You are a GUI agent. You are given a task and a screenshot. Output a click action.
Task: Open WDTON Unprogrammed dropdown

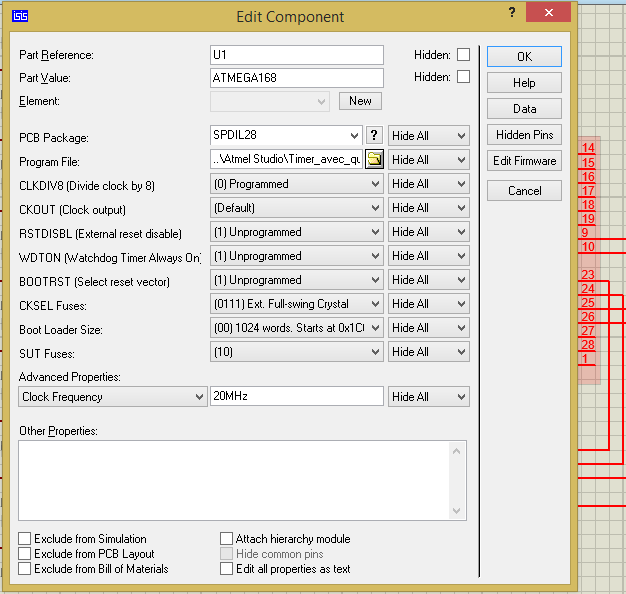pyautogui.click(x=297, y=256)
